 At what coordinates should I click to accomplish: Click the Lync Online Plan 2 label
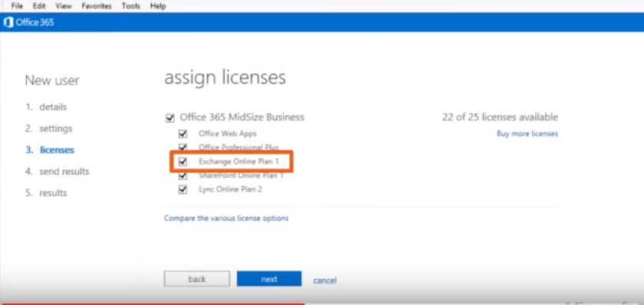click(230, 189)
